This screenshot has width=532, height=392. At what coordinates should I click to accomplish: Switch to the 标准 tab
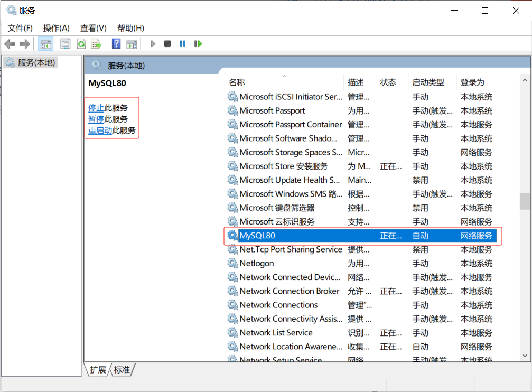(x=122, y=370)
